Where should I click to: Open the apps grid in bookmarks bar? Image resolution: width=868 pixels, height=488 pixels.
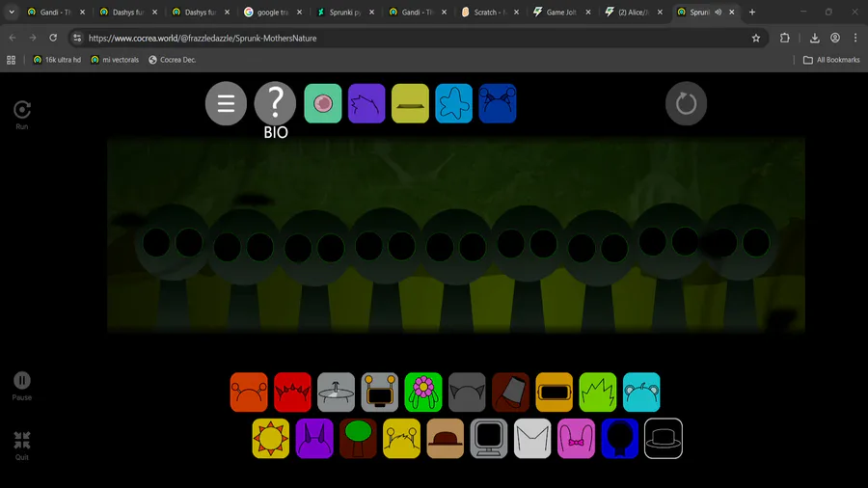11,60
